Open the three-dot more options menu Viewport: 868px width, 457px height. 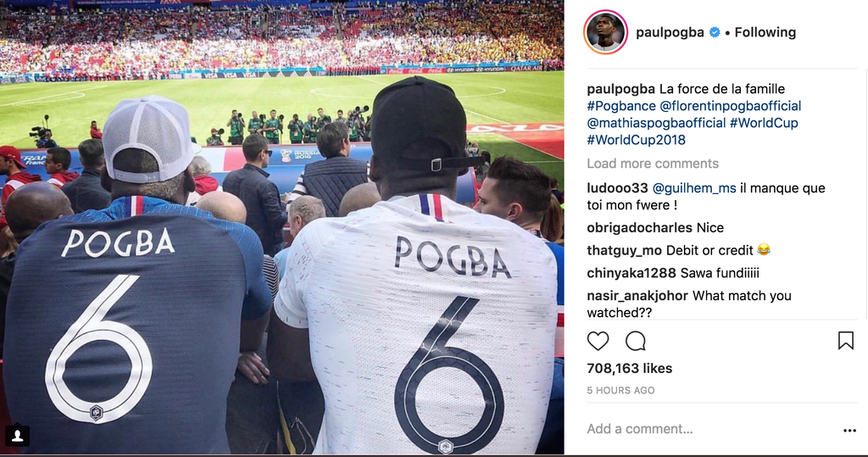coord(849,431)
